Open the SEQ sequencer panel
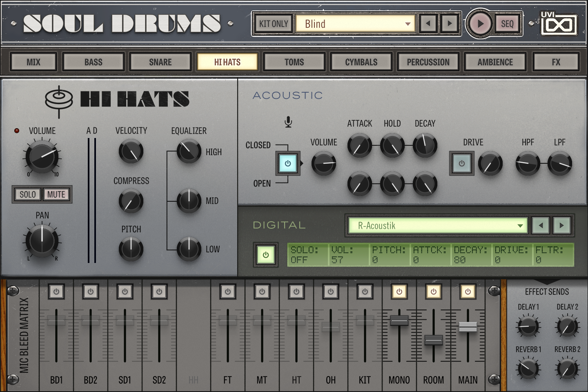The height and width of the screenshot is (392, 588). click(506, 23)
